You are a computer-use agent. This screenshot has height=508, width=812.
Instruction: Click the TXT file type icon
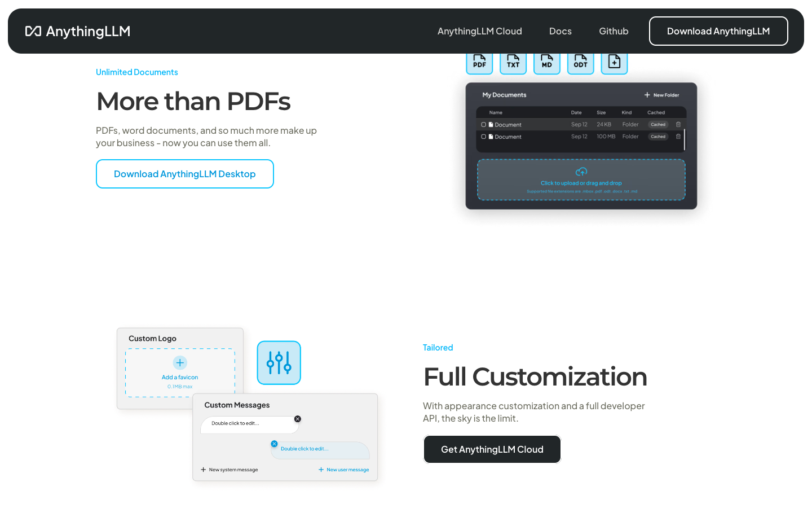pyautogui.click(x=513, y=63)
